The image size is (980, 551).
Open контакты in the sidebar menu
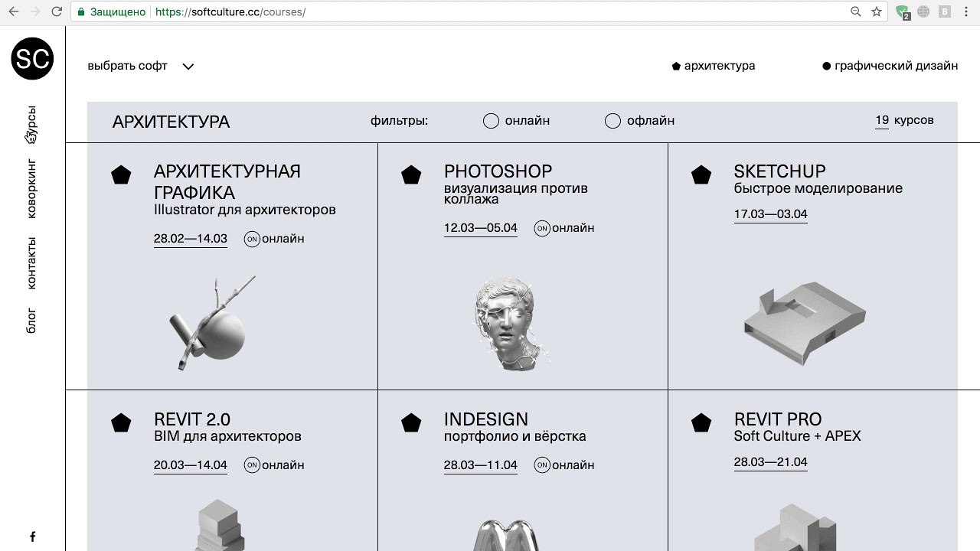click(31, 263)
